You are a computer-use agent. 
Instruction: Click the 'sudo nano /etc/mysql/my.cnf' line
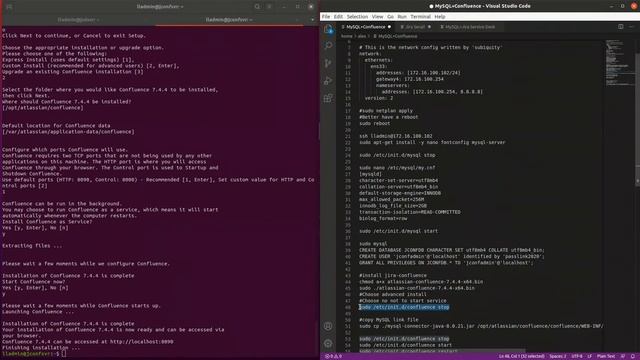pos(397,168)
